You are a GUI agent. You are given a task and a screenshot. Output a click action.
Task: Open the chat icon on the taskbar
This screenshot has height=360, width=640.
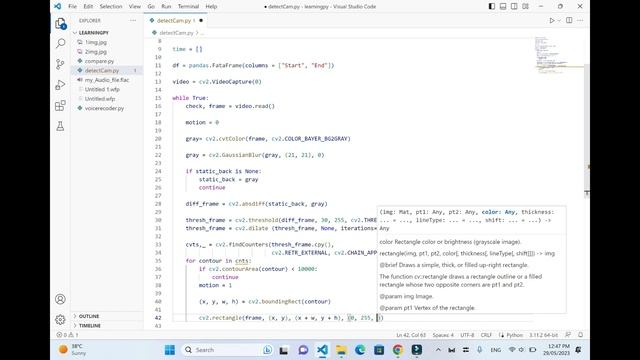303,350
